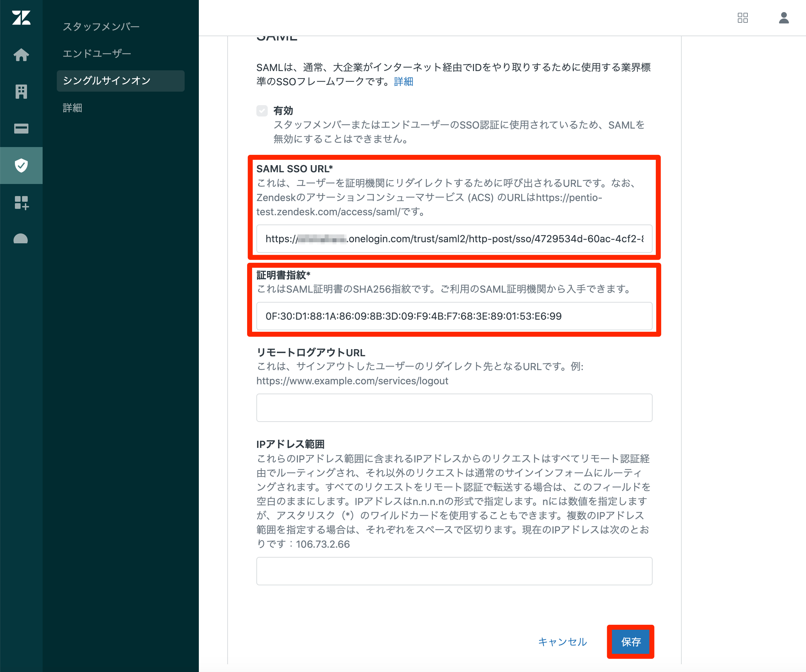The width and height of the screenshot is (806, 672).
Task: Open the user profile icon
Action: click(x=784, y=18)
